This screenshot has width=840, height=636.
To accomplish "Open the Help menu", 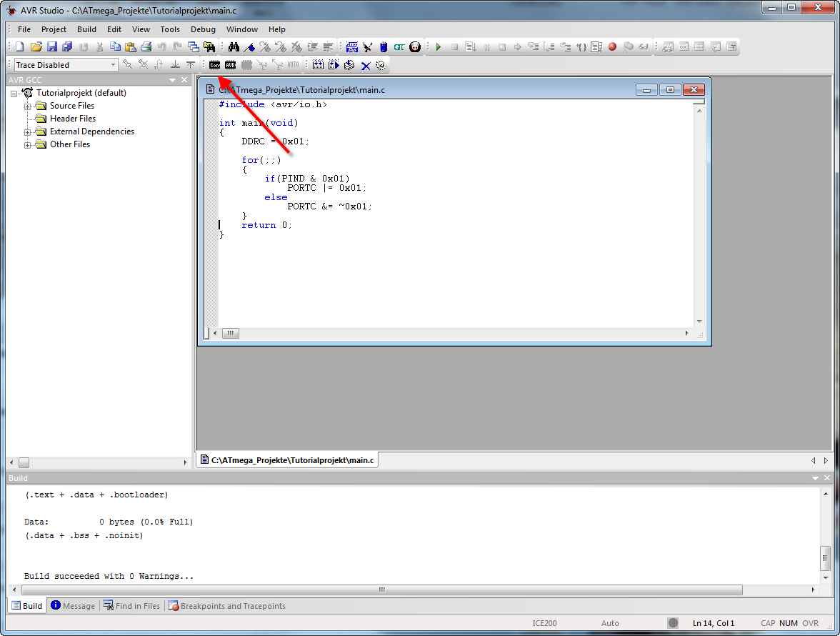I will 277,29.
